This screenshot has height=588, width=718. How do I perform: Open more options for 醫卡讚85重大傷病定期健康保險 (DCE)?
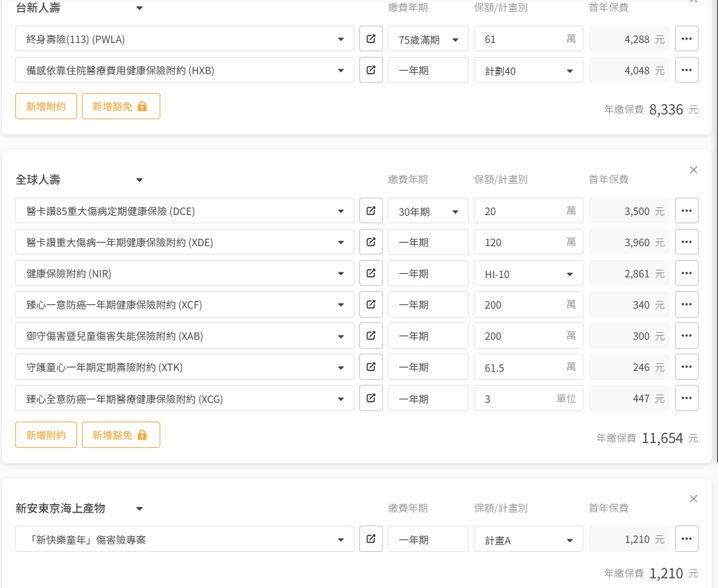click(x=686, y=211)
